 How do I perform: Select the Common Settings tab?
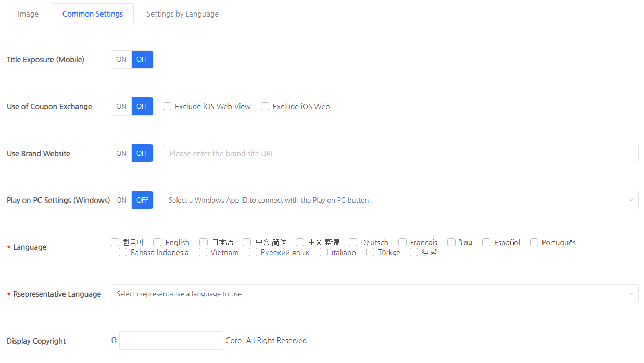93,14
